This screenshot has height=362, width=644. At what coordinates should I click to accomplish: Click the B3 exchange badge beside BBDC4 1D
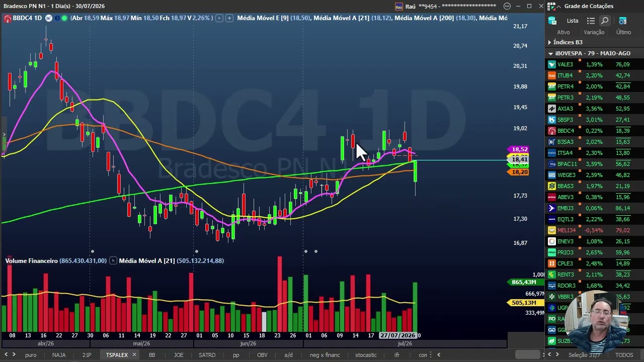click(48, 18)
